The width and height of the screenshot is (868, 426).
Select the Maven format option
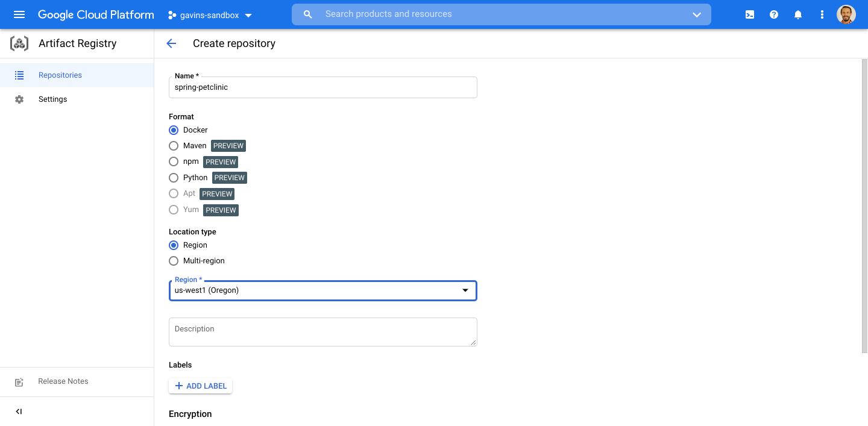point(174,146)
